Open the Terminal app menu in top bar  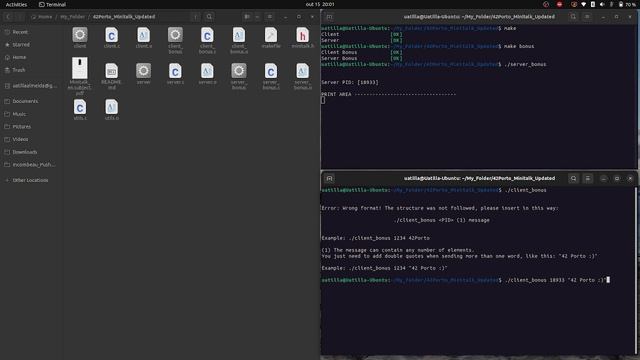(x=52, y=4)
